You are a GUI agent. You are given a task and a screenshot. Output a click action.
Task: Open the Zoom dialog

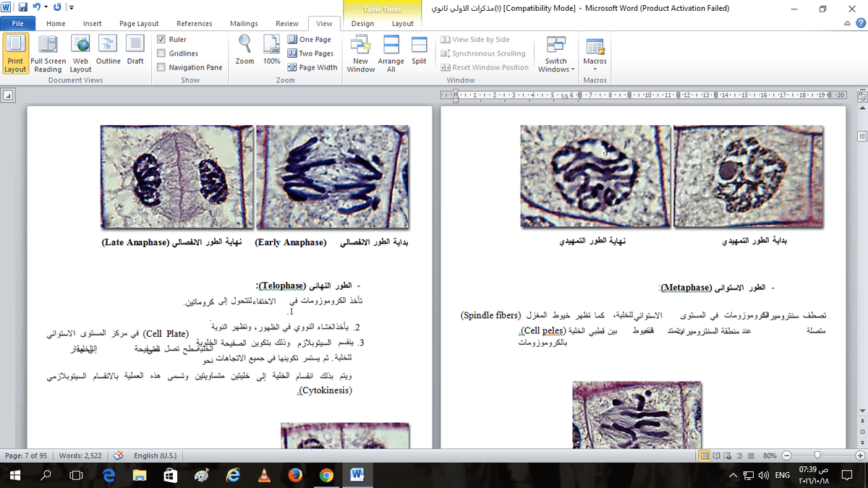point(244,51)
